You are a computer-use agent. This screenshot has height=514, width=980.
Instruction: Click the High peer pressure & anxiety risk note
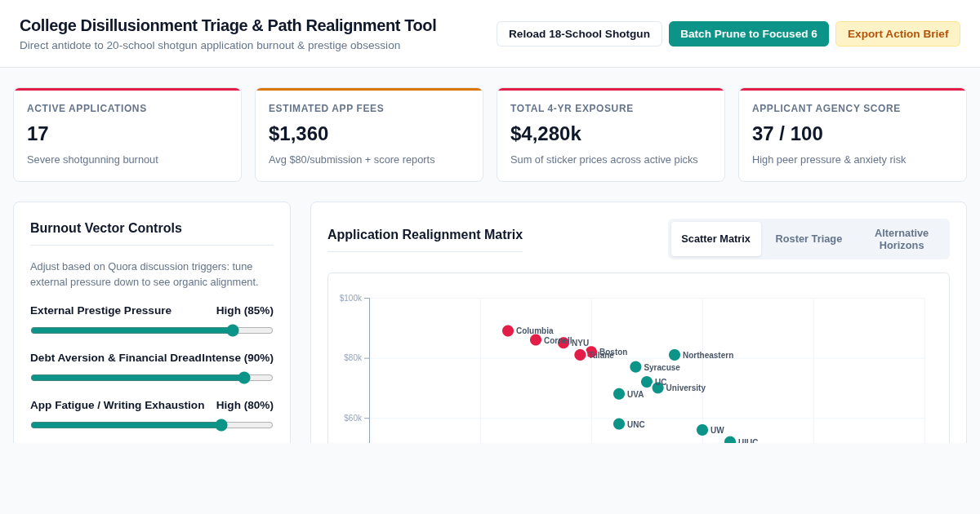click(829, 160)
